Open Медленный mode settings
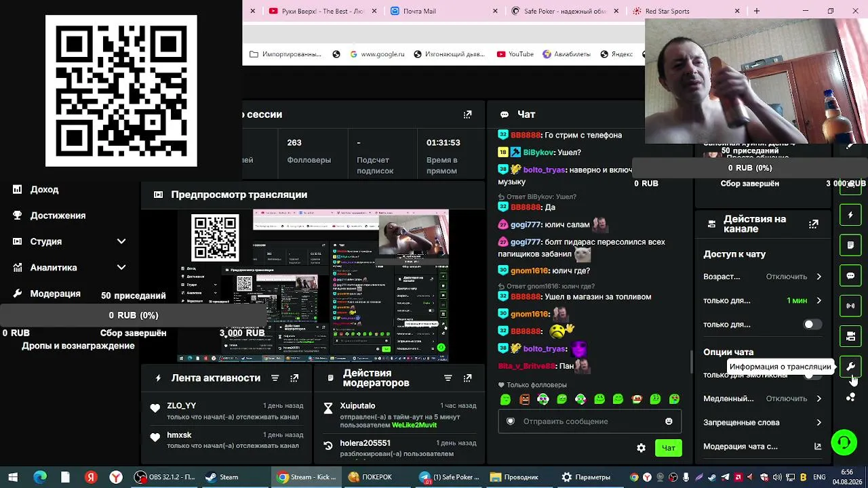This screenshot has height=488, width=868. pyautogui.click(x=763, y=399)
